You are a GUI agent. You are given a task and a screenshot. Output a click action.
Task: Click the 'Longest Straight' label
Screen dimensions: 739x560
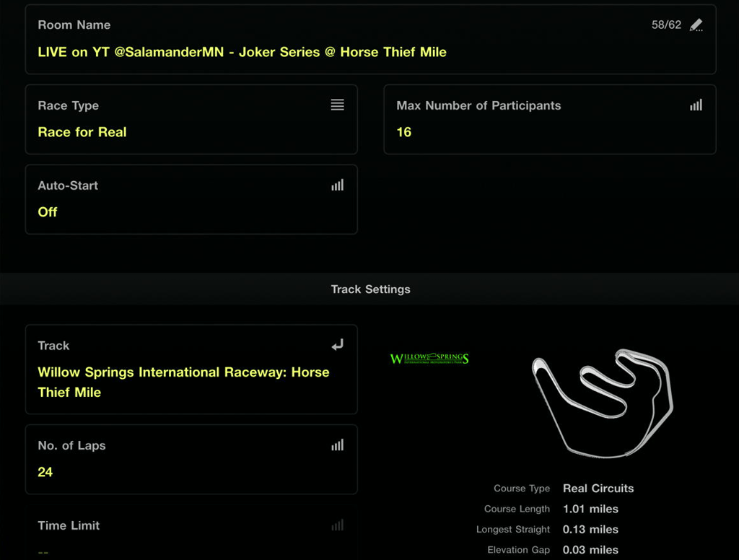(513, 530)
